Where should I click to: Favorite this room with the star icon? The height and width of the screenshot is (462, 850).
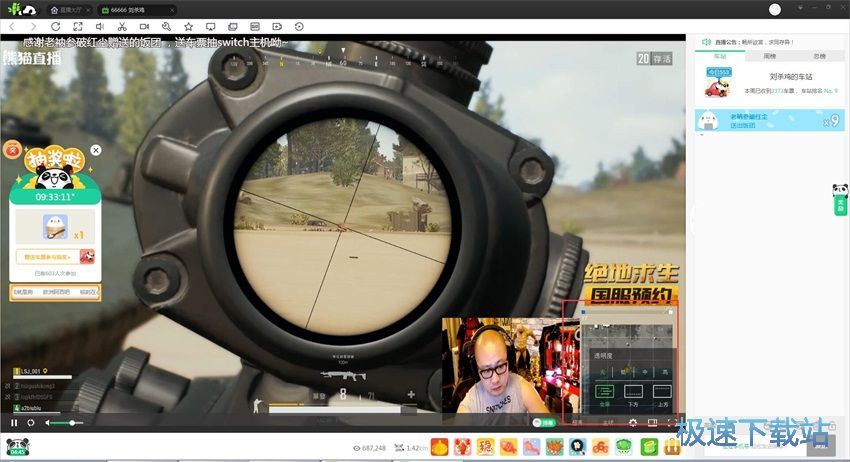click(x=188, y=27)
